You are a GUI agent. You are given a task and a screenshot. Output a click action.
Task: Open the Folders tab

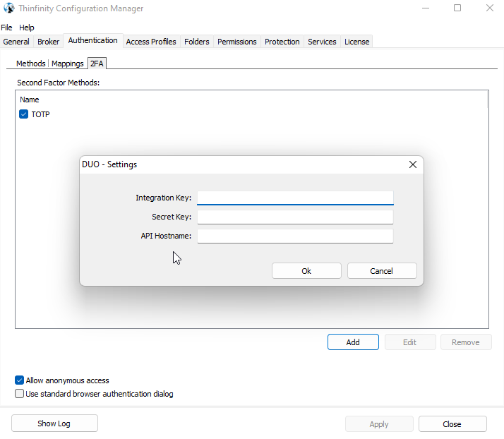[197, 42]
